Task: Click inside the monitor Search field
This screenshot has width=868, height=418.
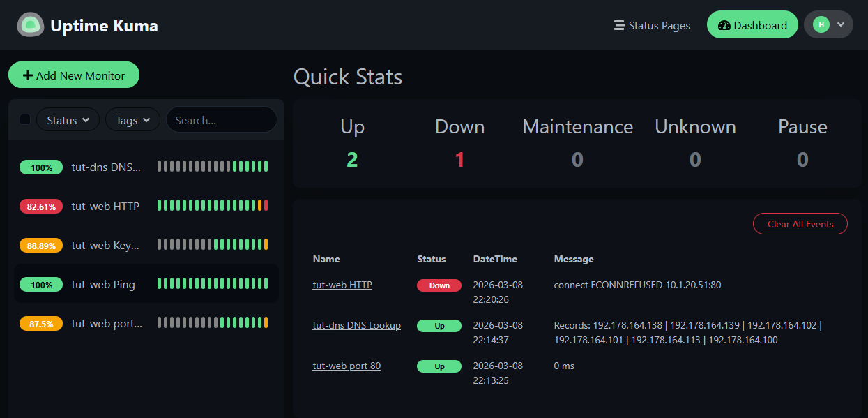Action: tap(221, 119)
